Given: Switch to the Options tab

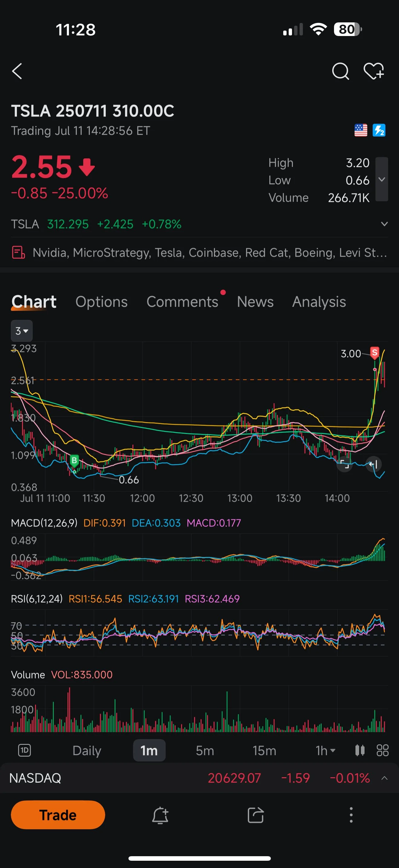Looking at the screenshot, I should tap(102, 301).
